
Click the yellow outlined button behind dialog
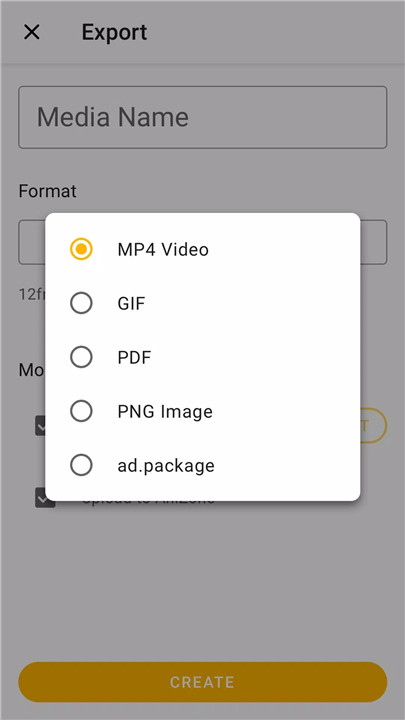click(373, 425)
